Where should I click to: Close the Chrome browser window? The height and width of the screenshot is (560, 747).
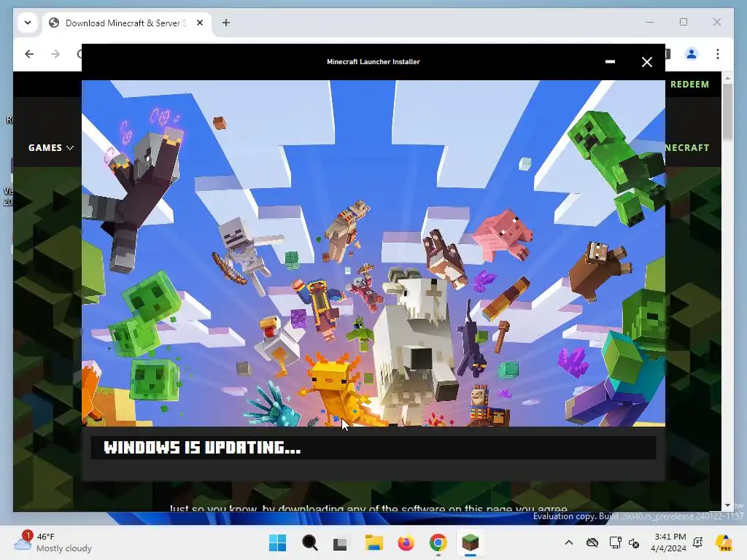coord(716,22)
